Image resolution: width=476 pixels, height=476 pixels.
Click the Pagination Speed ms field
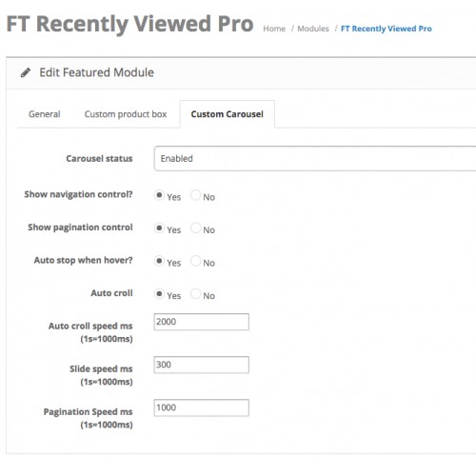pos(202,407)
